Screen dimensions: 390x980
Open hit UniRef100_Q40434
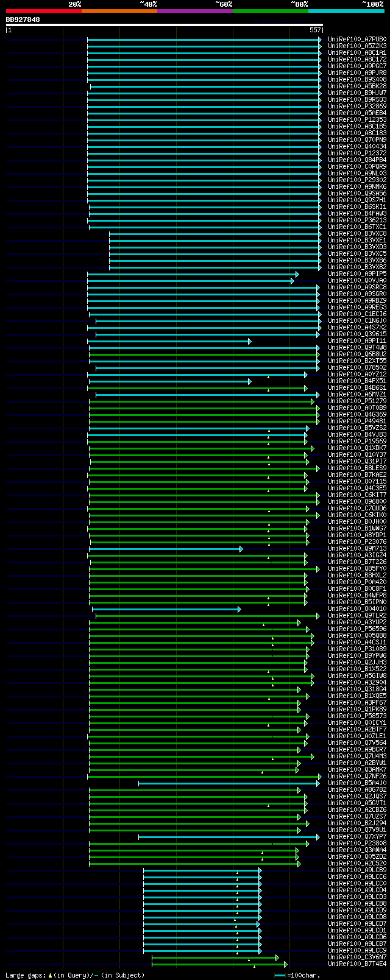pos(357,147)
